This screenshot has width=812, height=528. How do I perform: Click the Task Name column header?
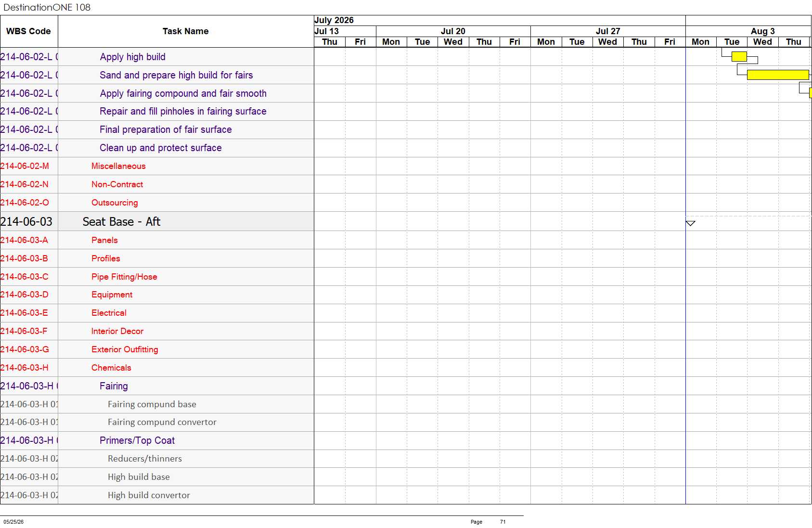(186, 31)
